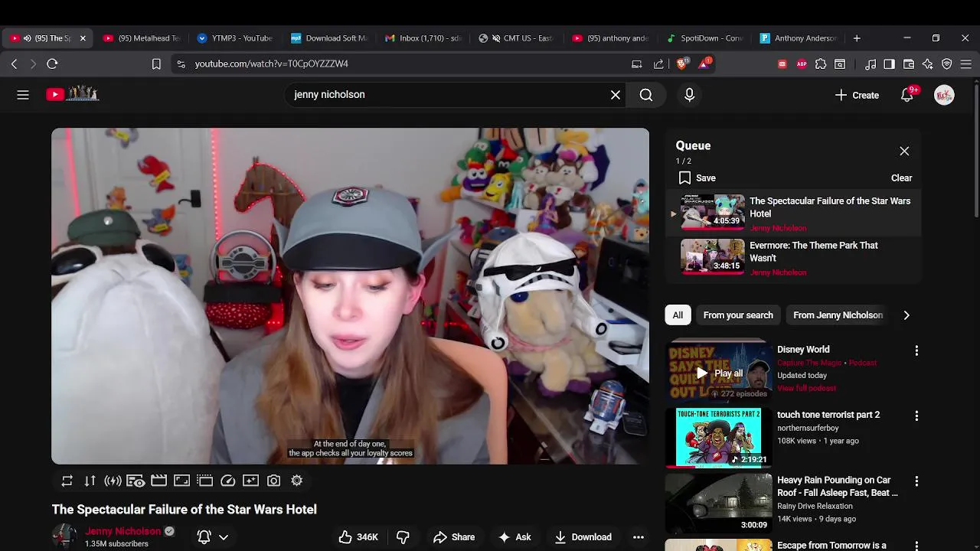Screen dimensions: 980x551
Task: Reload the page
Action: pos(52,64)
